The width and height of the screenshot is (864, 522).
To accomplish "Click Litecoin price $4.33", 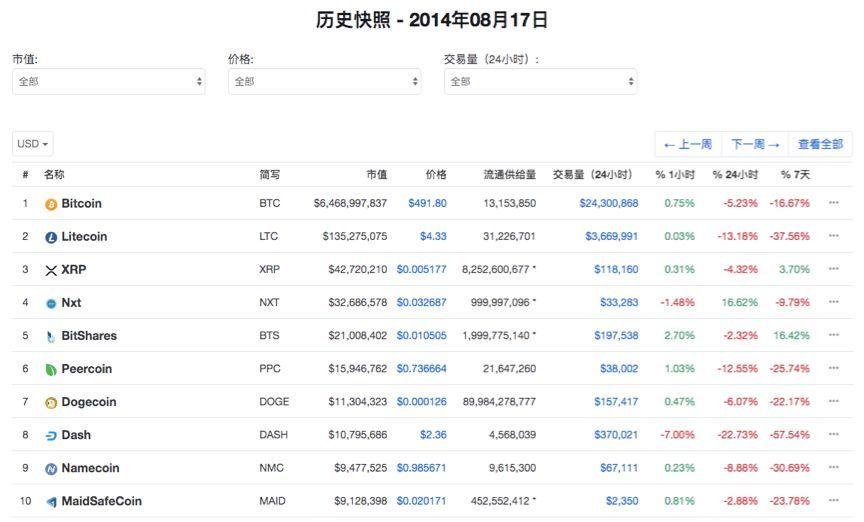I will point(433,236).
